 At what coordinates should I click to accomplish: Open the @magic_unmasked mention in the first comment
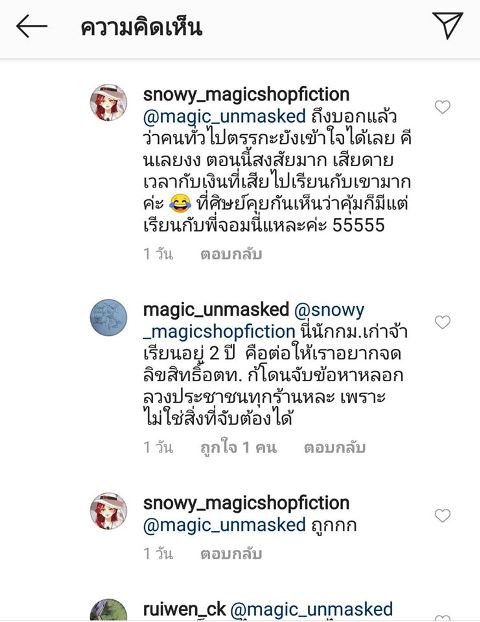tap(225, 117)
